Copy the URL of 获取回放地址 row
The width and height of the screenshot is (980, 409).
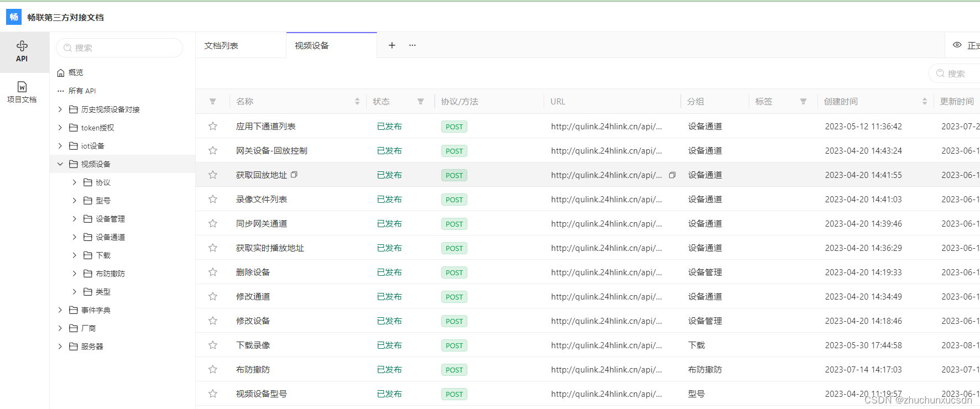point(672,175)
